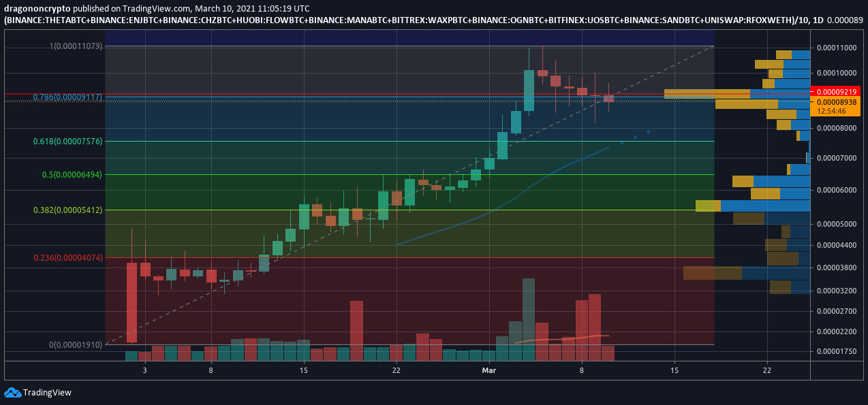Click the orange 0.00008938 current price tag
This screenshot has height=405, width=868.
836,101
